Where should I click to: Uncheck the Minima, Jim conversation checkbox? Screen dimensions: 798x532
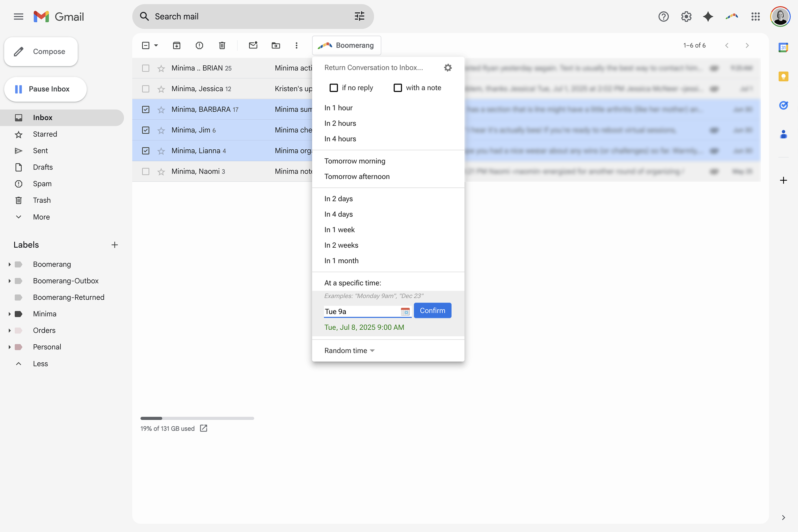pos(146,130)
